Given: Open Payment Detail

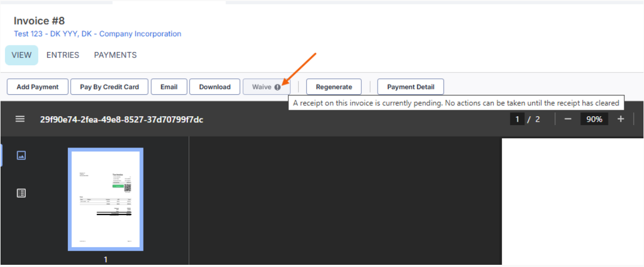Looking at the screenshot, I should point(411,87).
